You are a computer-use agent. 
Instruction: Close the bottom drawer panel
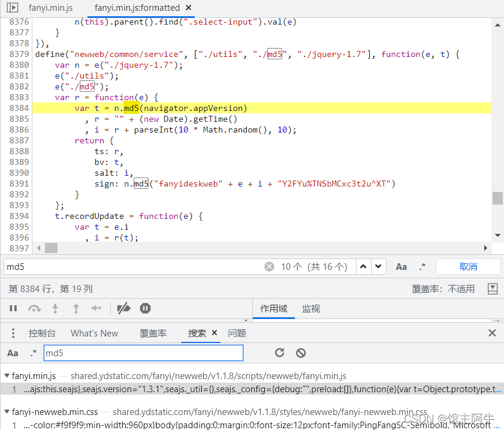[x=492, y=333]
